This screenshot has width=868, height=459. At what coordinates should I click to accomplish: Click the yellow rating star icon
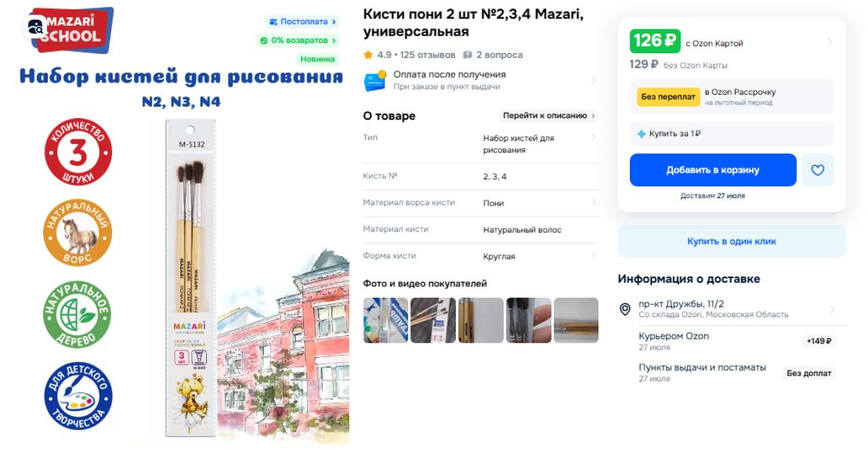[368, 55]
